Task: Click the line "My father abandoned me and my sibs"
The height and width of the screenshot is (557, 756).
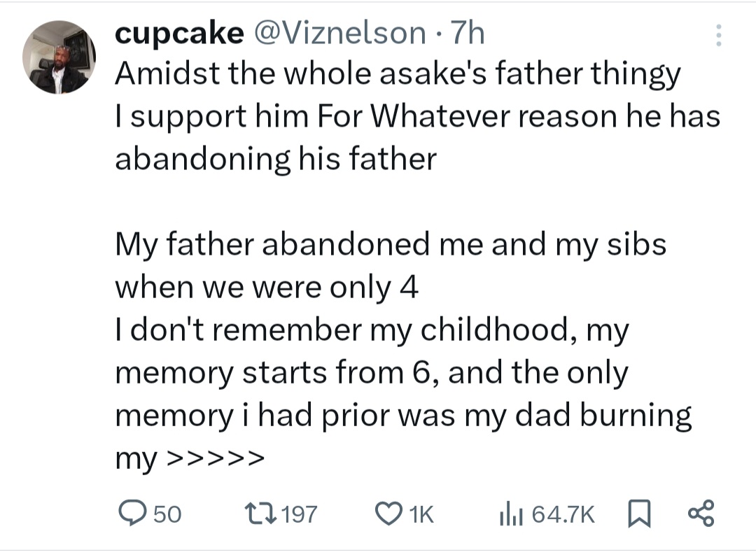Action: click(390, 245)
